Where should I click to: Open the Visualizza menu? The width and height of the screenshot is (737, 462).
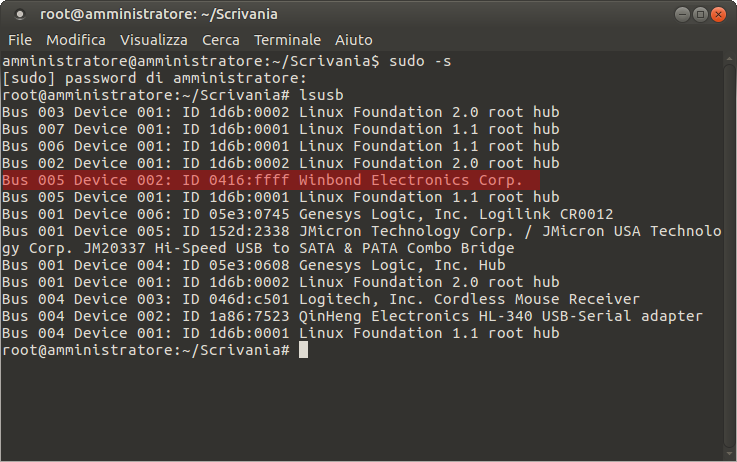click(153, 40)
